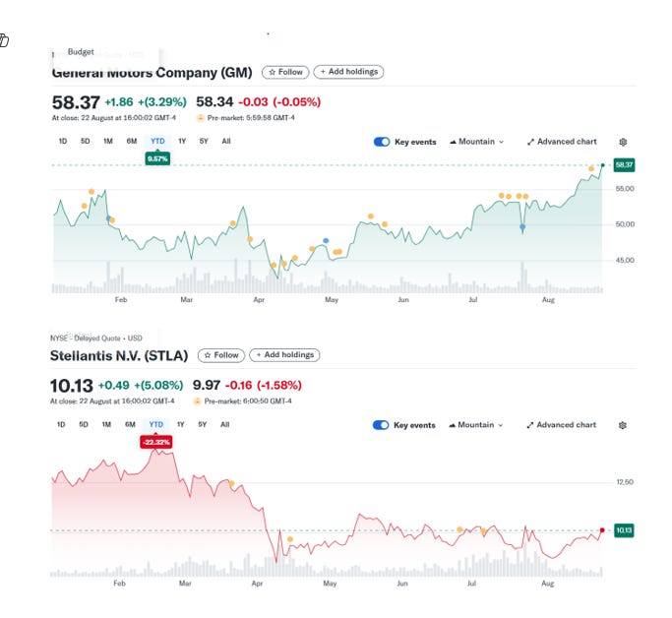Select 1M range on GM chart
The width and height of the screenshot is (672, 618).
click(x=108, y=141)
